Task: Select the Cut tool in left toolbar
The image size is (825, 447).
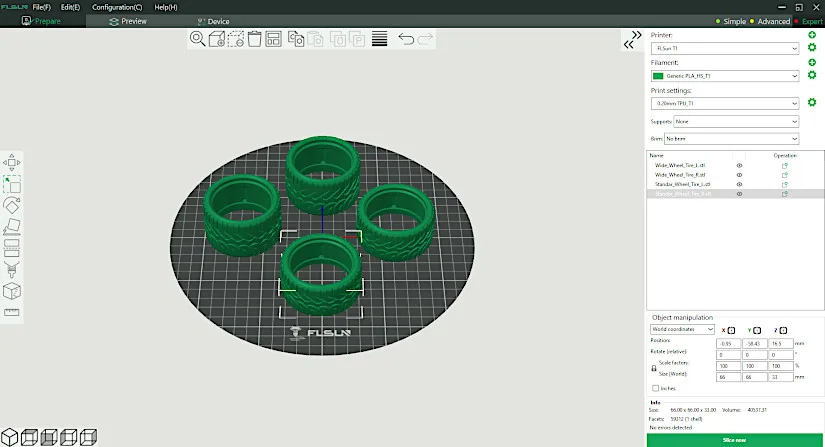Action: click(12, 248)
